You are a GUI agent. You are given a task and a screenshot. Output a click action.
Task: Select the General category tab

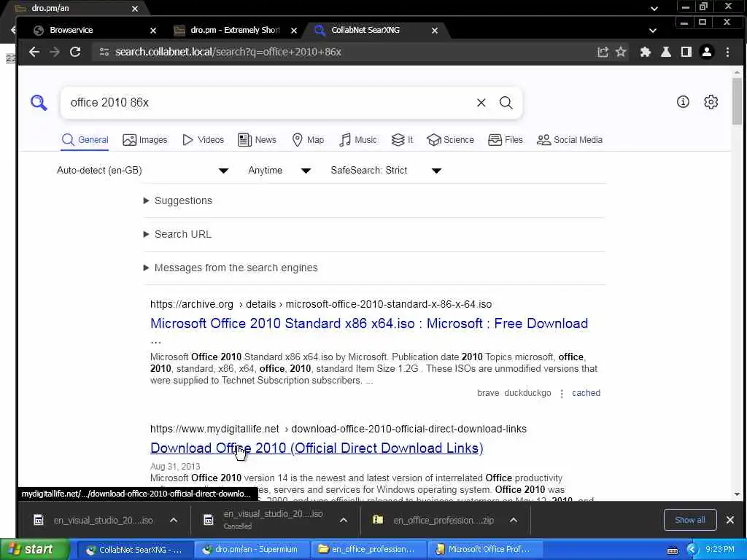(x=85, y=140)
